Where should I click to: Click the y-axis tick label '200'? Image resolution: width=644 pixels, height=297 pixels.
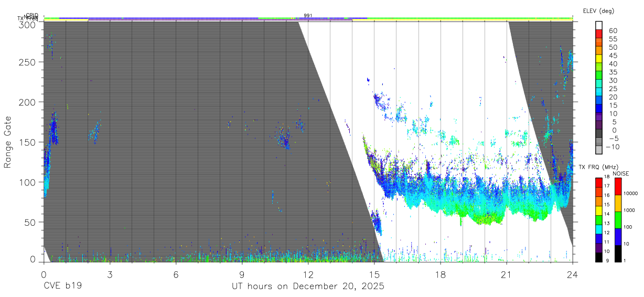coord(27,102)
